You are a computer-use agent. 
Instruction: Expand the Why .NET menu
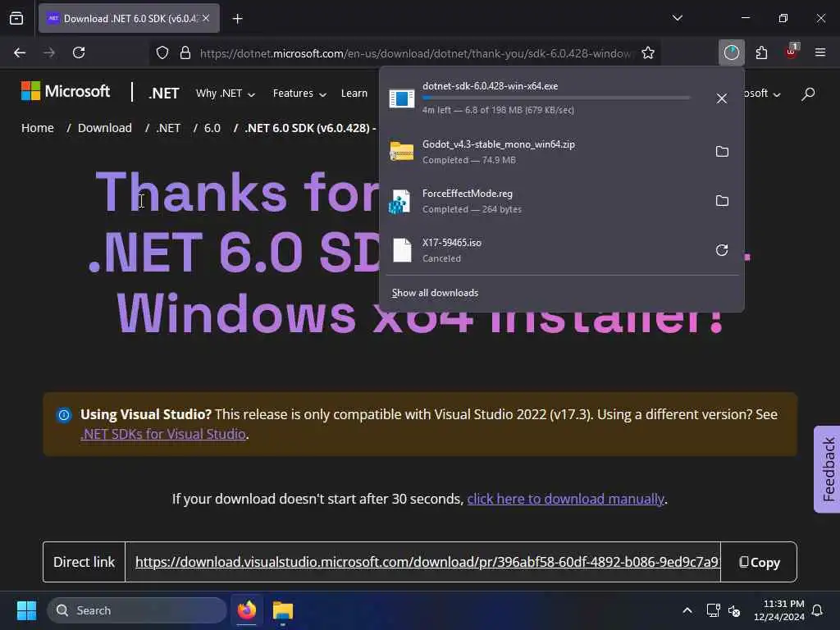tap(225, 94)
